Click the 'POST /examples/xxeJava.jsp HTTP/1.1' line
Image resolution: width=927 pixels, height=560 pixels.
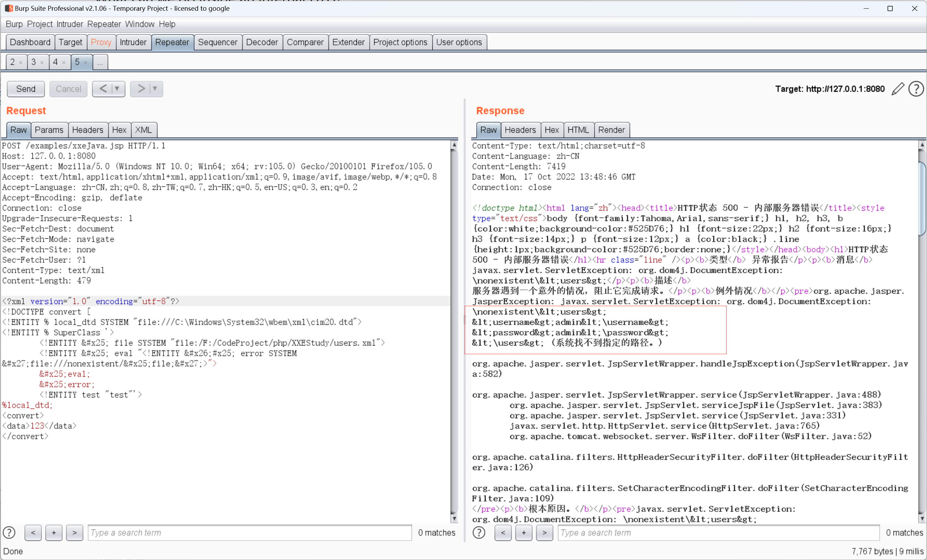tap(84, 146)
